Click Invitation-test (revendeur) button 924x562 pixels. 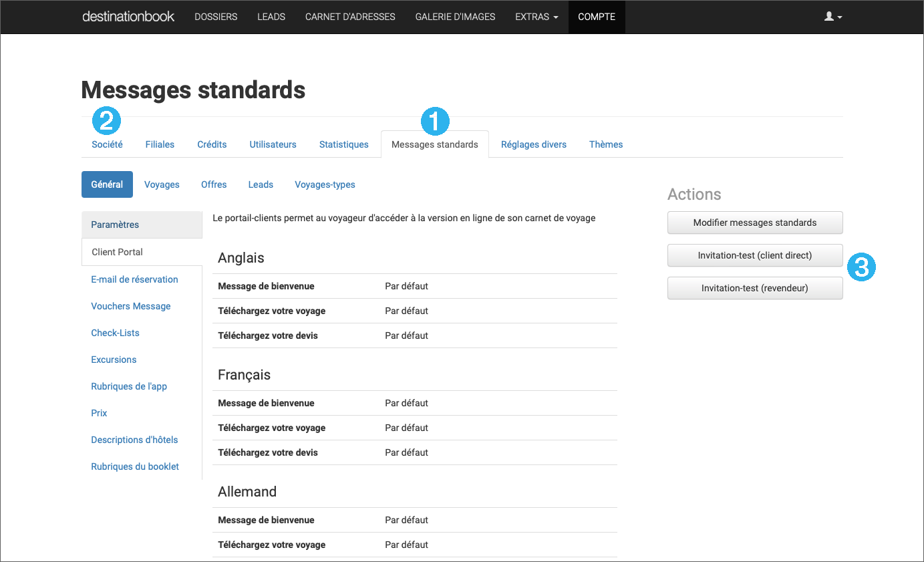754,288
